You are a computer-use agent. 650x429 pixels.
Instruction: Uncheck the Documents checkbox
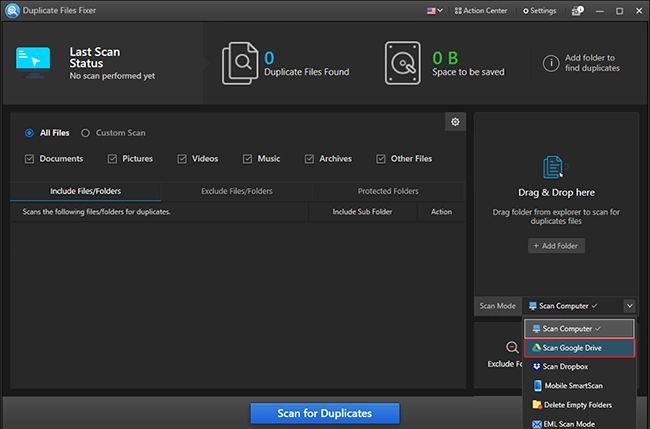(x=29, y=159)
